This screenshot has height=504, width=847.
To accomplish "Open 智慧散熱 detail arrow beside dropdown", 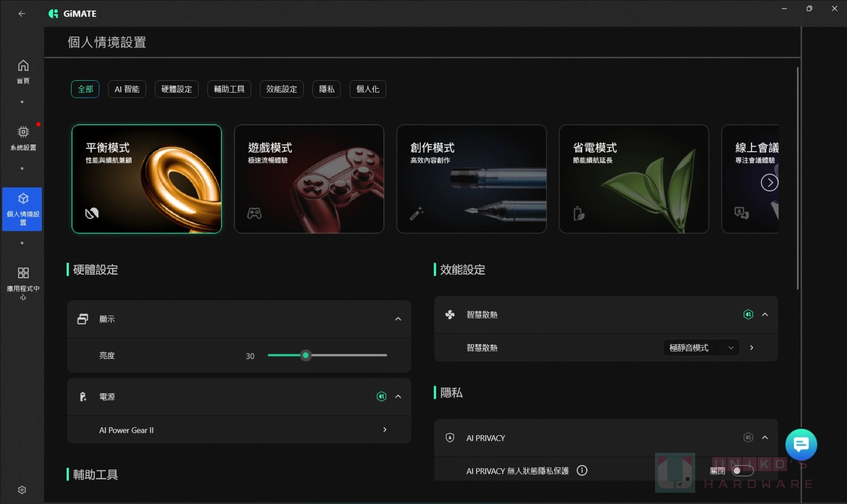I will point(752,348).
